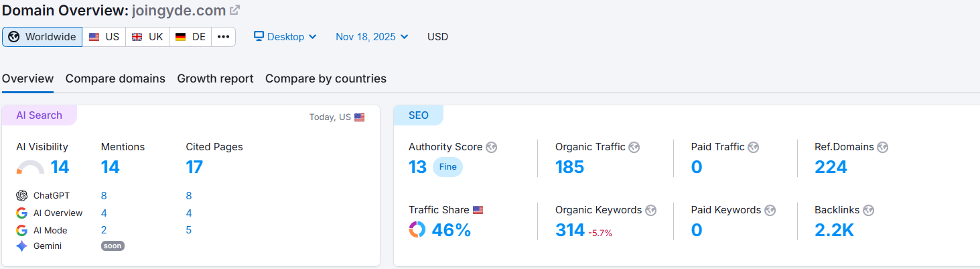Switch to Compare domains tab
This screenshot has width=980, height=269.
point(115,78)
